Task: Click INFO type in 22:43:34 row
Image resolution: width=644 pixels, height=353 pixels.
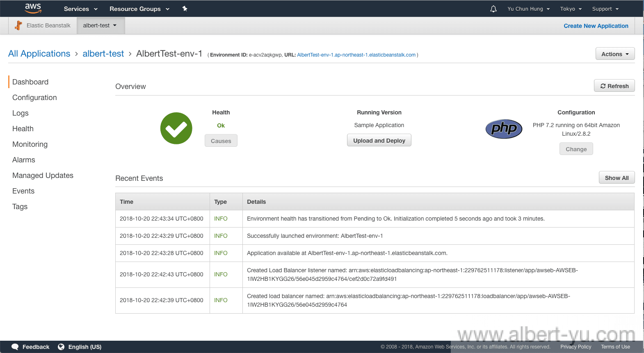Action: (x=221, y=219)
